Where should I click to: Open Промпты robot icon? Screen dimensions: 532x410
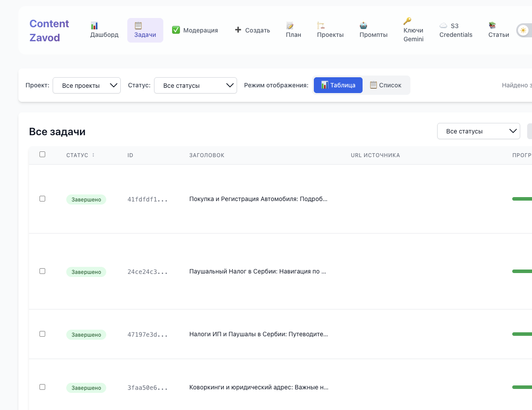click(363, 25)
